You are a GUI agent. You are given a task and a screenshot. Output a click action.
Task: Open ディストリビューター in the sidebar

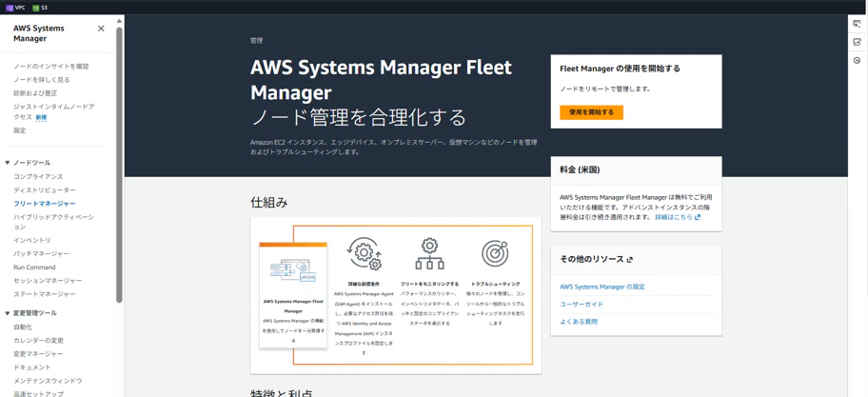pyautogui.click(x=45, y=189)
